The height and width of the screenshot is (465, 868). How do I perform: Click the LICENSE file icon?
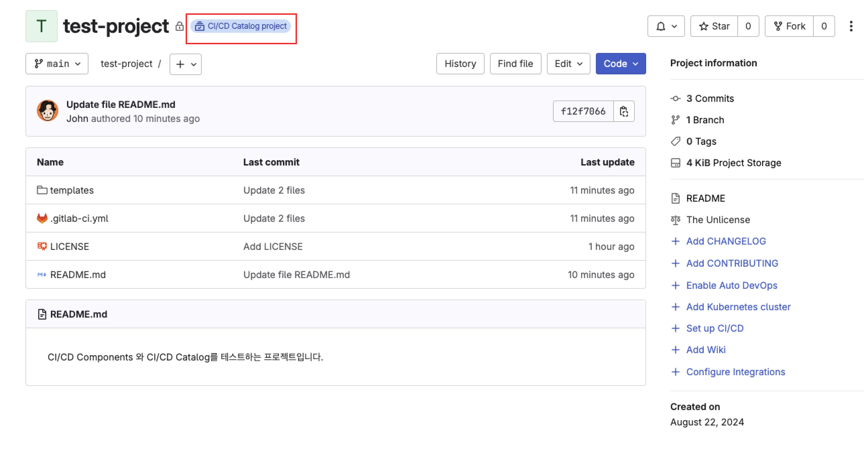point(42,246)
